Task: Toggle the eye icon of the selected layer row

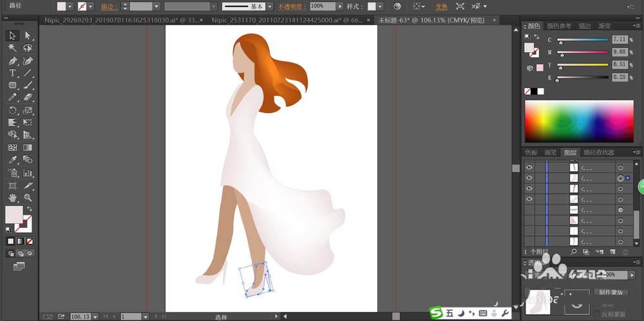Action: 529,178
